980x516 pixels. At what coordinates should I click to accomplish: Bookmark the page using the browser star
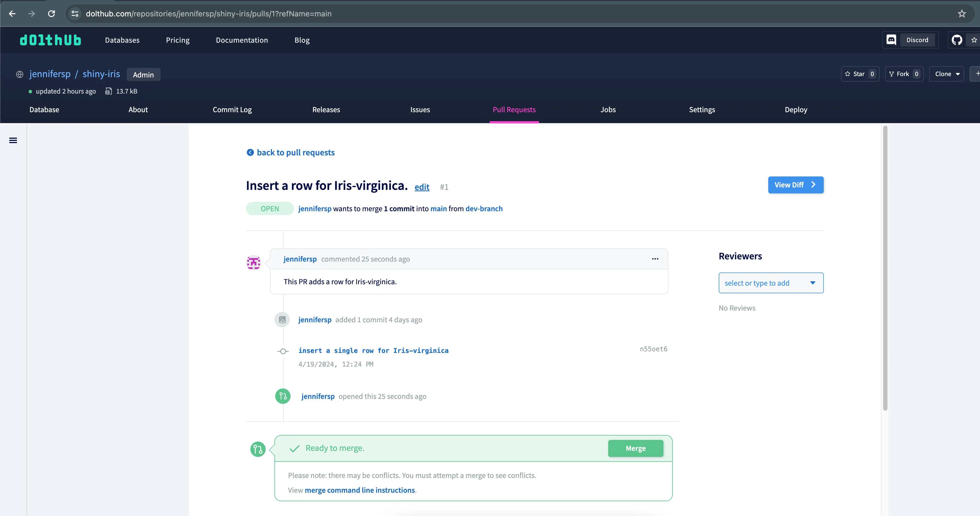962,14
